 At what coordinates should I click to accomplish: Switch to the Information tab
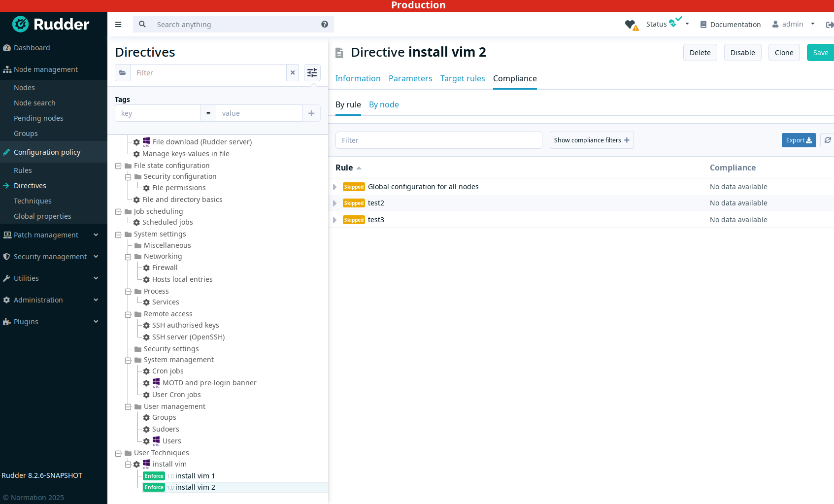[358, 78]
